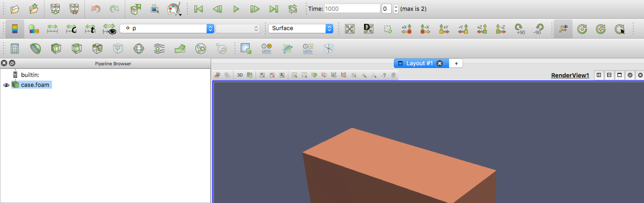Apply the Warp By Vector filter
Viewport: 644px width, 203px height.
coord(180,48)
